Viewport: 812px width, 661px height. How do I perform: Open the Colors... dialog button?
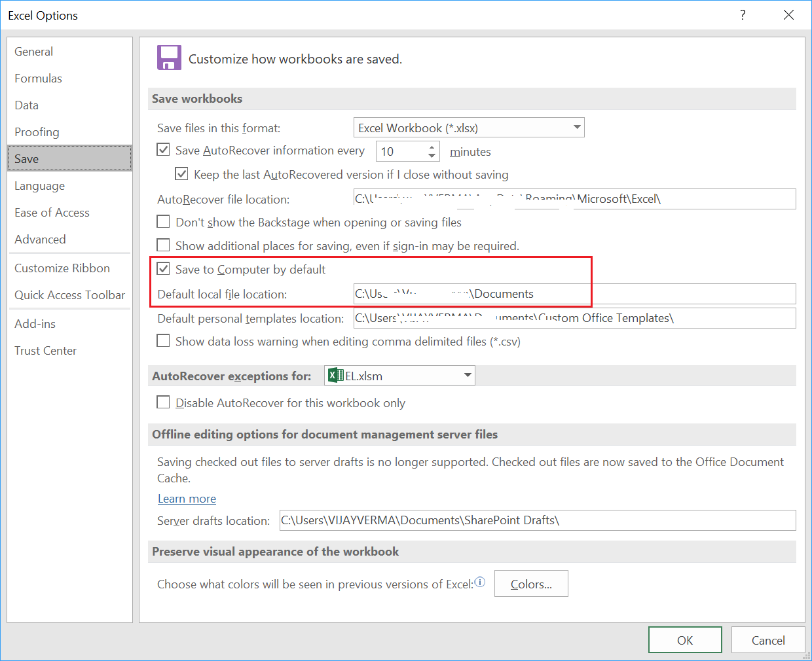531,584
